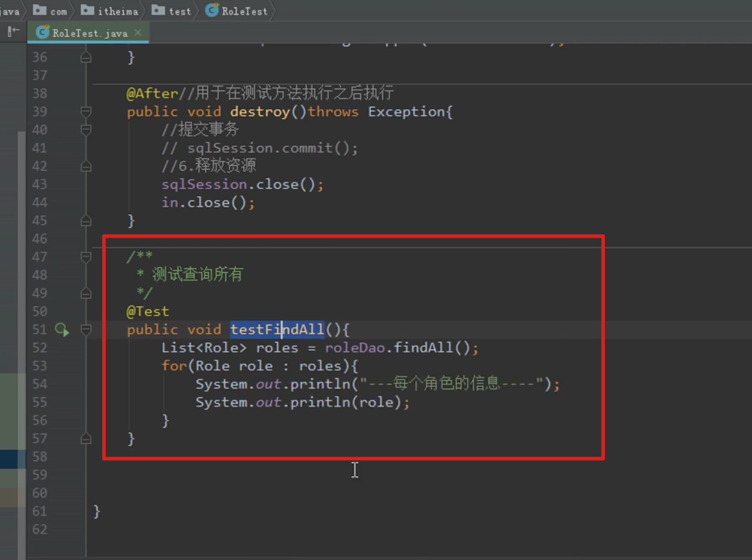Viewport: 752px width, 560px height.
Task: Click the folder icon before itheima breadcrumb
Action: 87,10
